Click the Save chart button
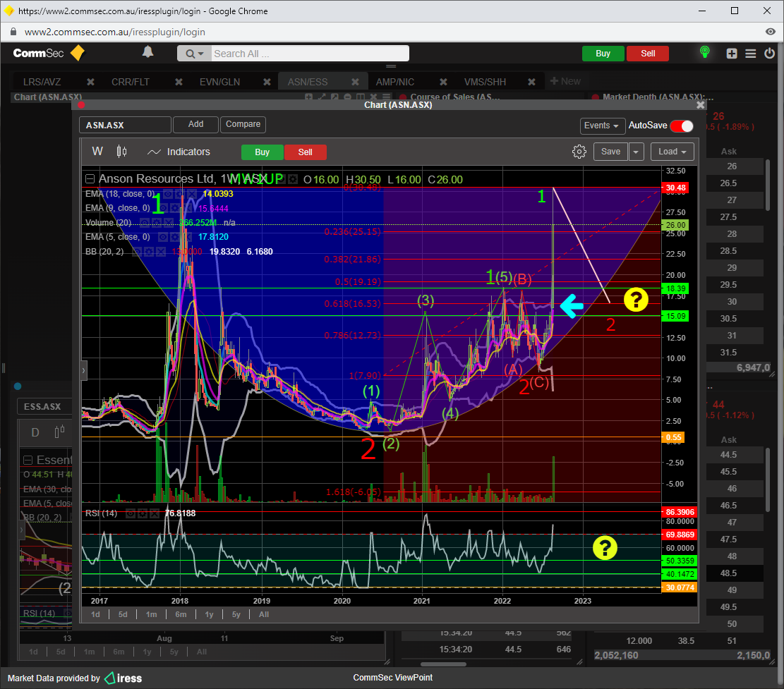 610,152
